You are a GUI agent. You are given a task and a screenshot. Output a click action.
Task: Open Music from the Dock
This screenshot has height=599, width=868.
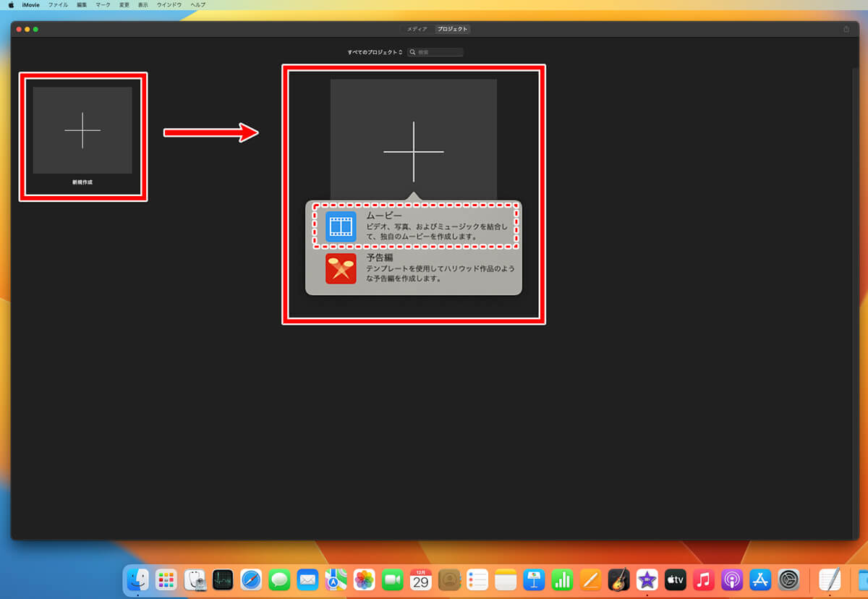point(703,579)
